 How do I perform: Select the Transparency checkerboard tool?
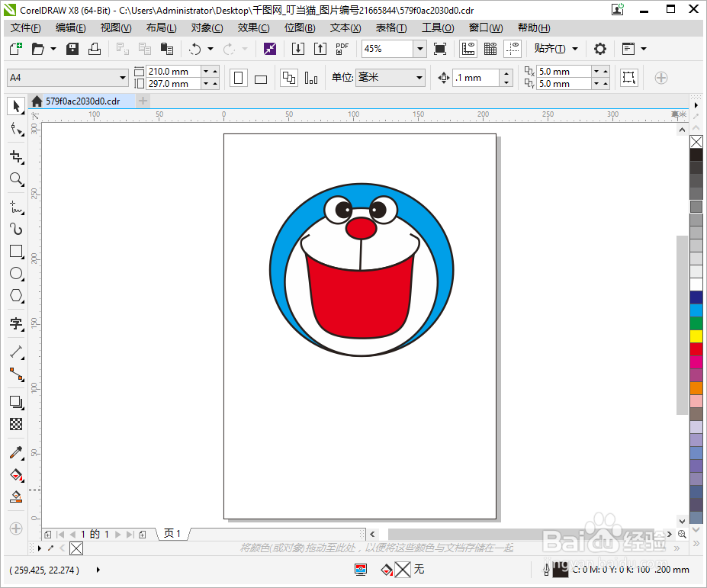(x=16, y=424)
